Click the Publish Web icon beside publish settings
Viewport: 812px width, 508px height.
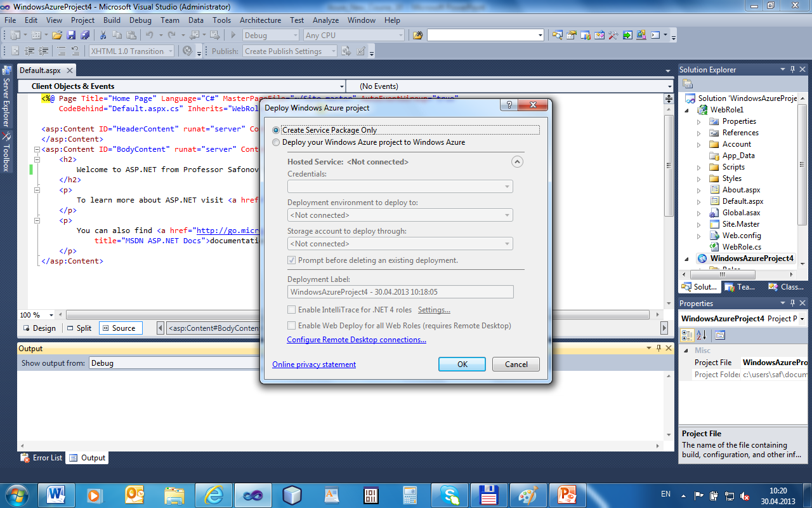pos(346,51)
